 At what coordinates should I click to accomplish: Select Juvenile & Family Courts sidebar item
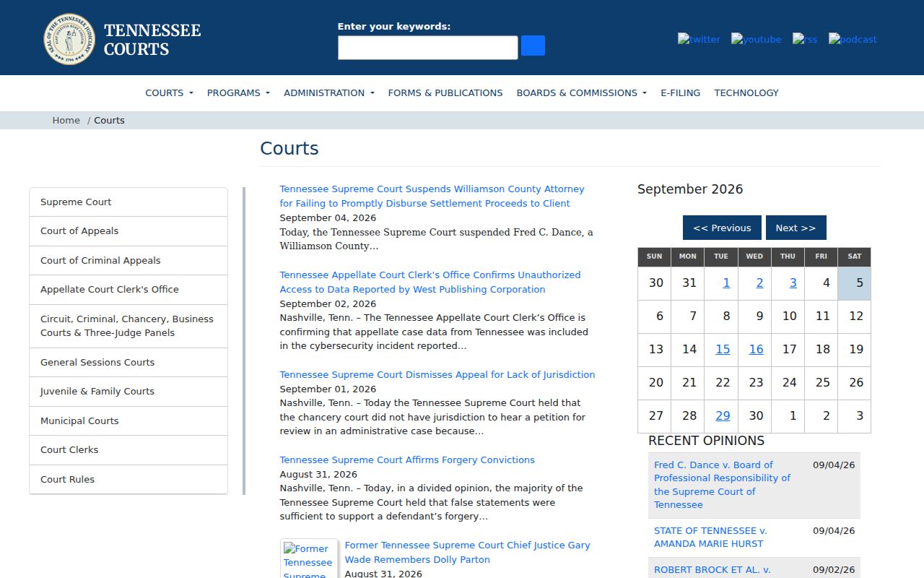[x=128, y=392]
